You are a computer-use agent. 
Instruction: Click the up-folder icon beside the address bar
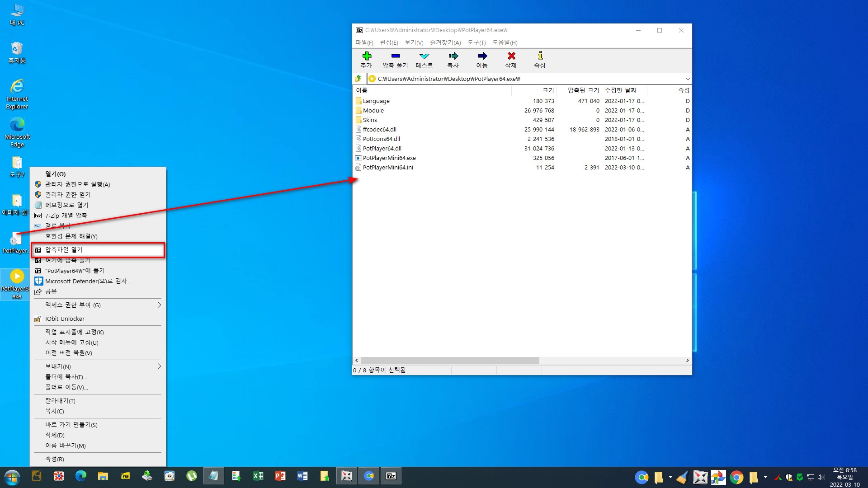(358, 79)
